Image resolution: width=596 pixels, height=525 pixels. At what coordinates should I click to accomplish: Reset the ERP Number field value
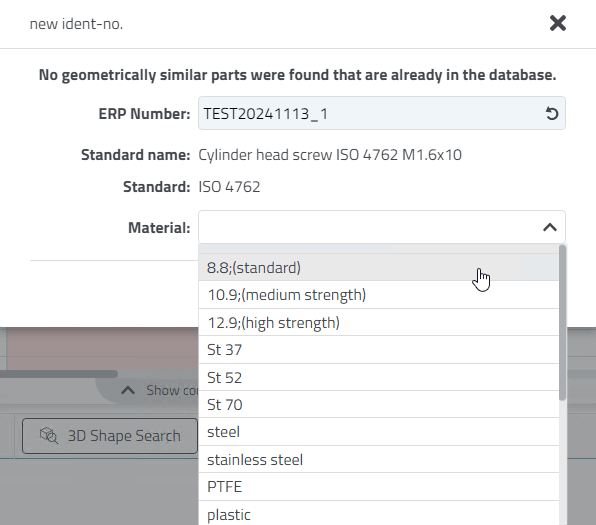click(552, 114)
